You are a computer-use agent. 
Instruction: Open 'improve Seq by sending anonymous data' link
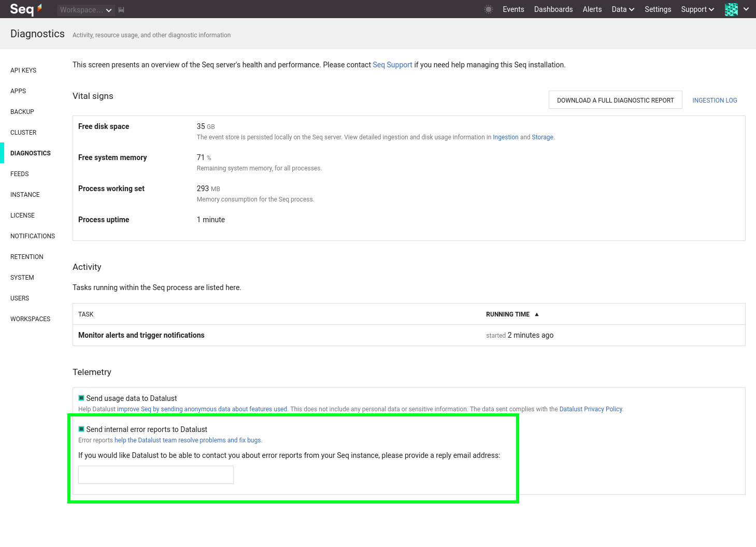coord(202,409)
